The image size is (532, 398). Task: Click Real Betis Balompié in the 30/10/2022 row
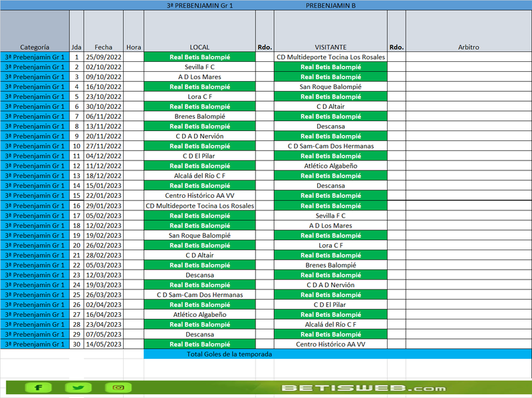point(200,106)
